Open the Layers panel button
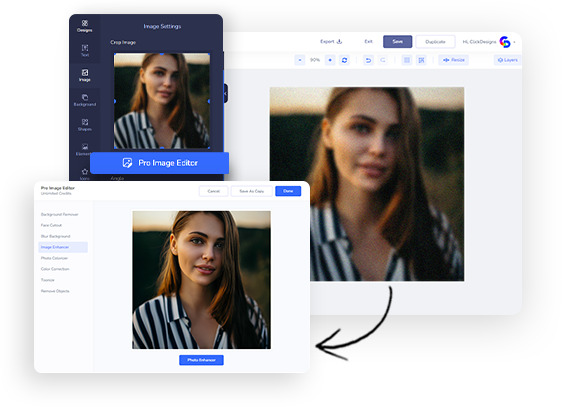The width and height of the screenshot is (562, 407). (x=508, y=60)
